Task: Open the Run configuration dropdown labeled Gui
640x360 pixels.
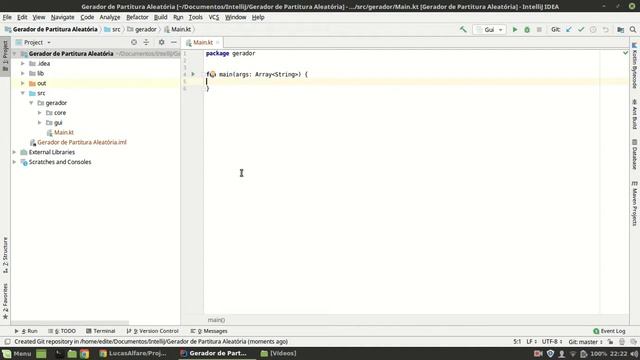Action: coord(489,29)
